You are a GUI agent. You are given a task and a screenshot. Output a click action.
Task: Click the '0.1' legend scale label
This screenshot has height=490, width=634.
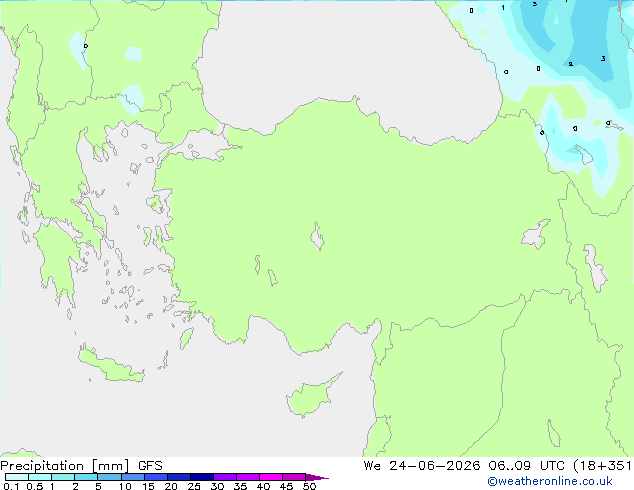coord(11,486)
